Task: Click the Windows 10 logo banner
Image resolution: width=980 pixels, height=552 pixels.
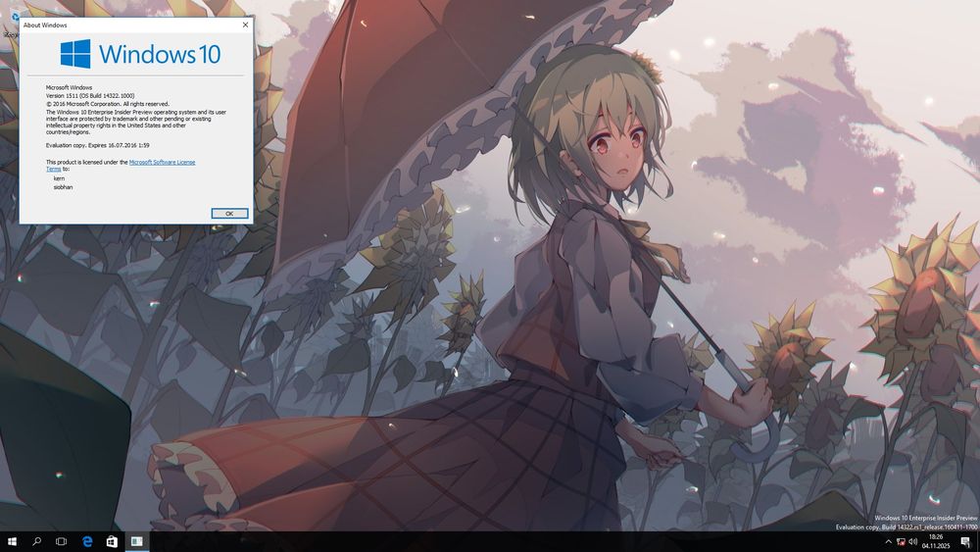Action: click(140, 54)
